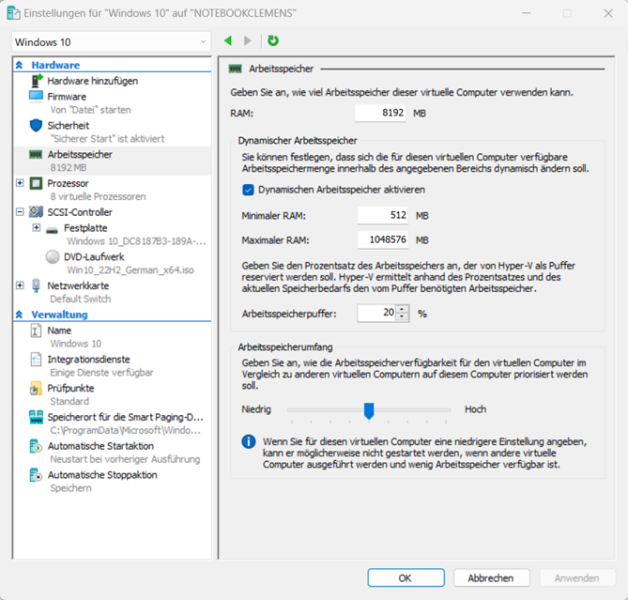Expand the Festplatte tree node

click(36, 228)
